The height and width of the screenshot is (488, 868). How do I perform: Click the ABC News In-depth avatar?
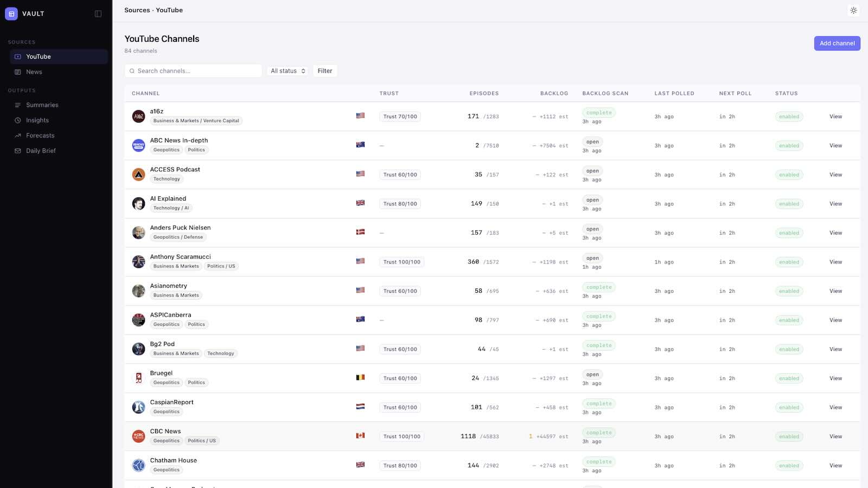click(139, 145)
